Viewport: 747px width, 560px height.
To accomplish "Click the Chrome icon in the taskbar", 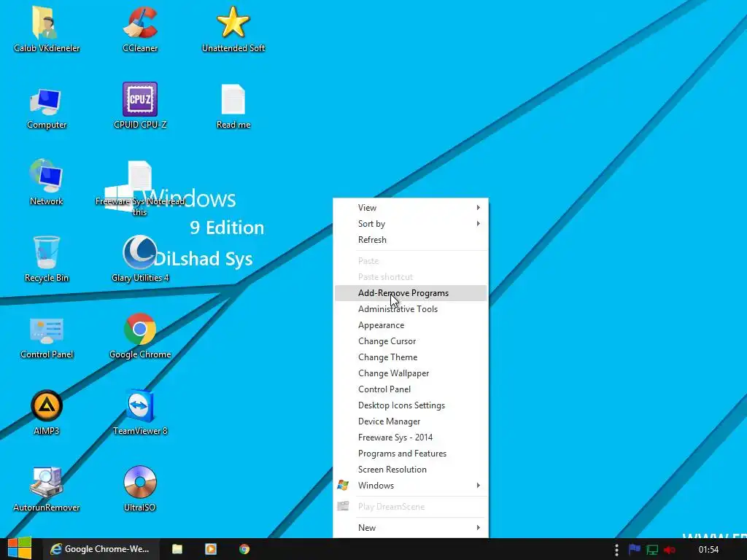I will pyautogui.click(x=244, y=549).
